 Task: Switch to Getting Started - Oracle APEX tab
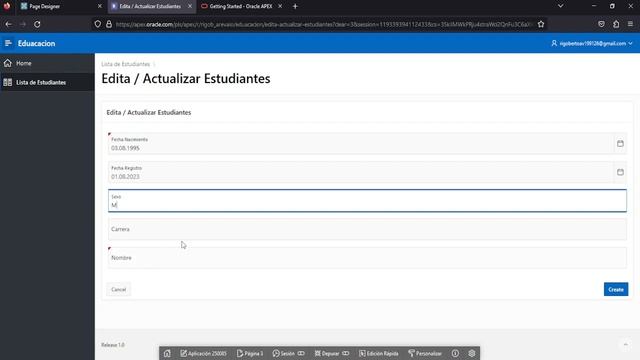pos(240,7)
